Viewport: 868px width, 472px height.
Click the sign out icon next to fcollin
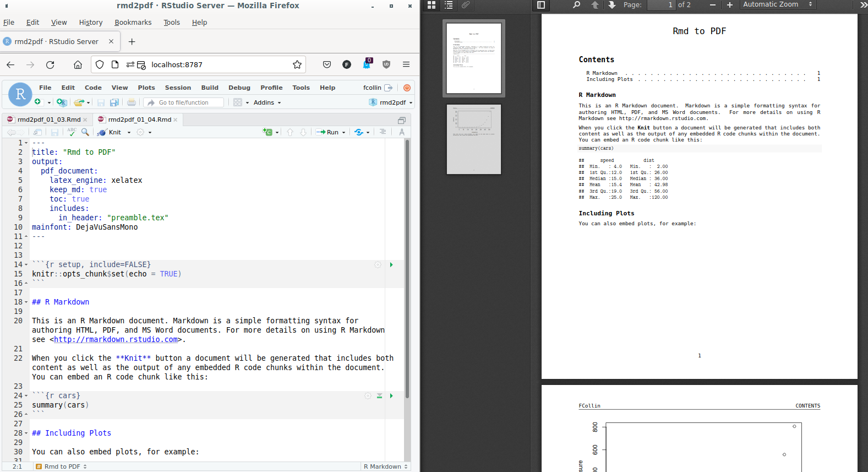[389, 88]
